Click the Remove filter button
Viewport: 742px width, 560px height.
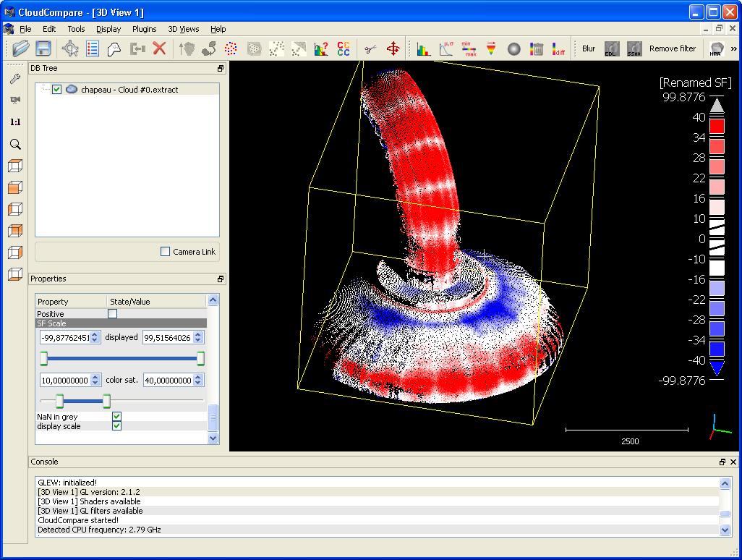(673, 48)
